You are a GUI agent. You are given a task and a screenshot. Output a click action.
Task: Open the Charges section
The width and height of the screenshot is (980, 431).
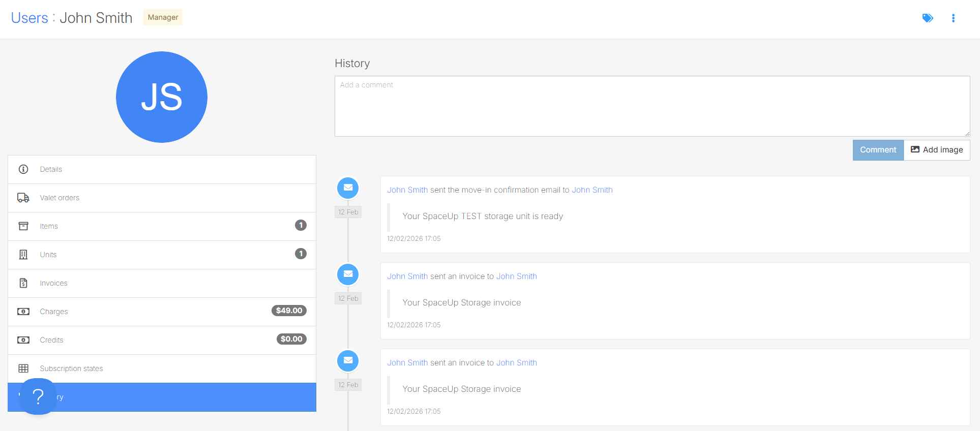[x=162, y=312]
